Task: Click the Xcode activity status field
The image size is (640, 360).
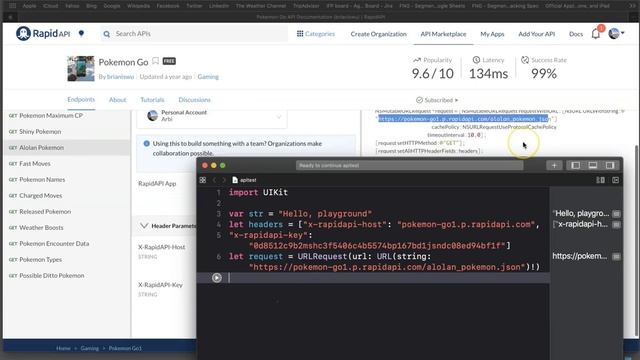Action: [x=409, y=165]
